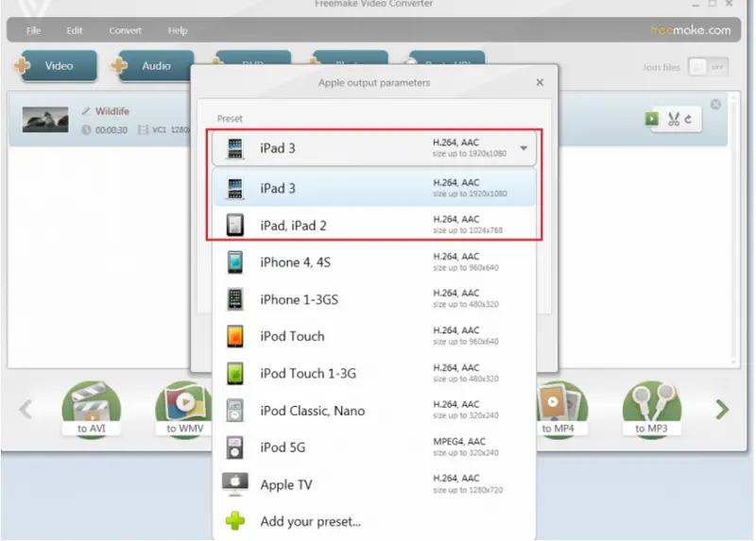Click the Wildlife file name
This screenshot has height=541, width=756.
112,111
